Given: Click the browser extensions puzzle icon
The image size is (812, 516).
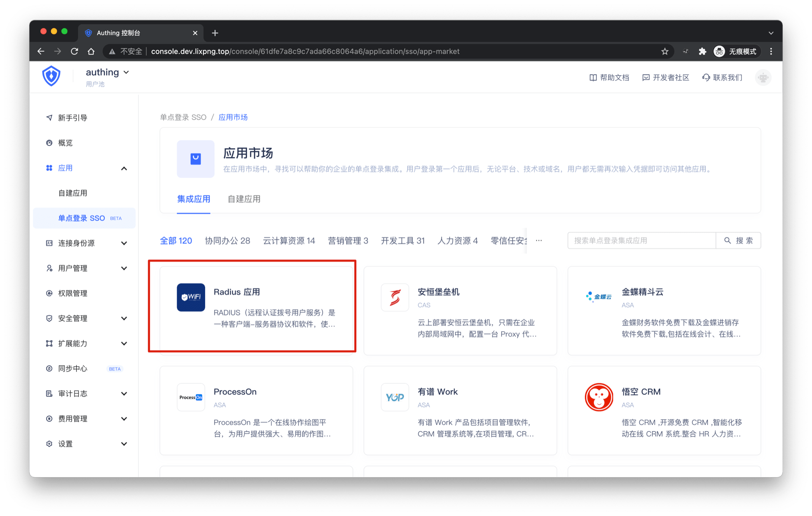Looking at the screenshot, I should 702,51.
